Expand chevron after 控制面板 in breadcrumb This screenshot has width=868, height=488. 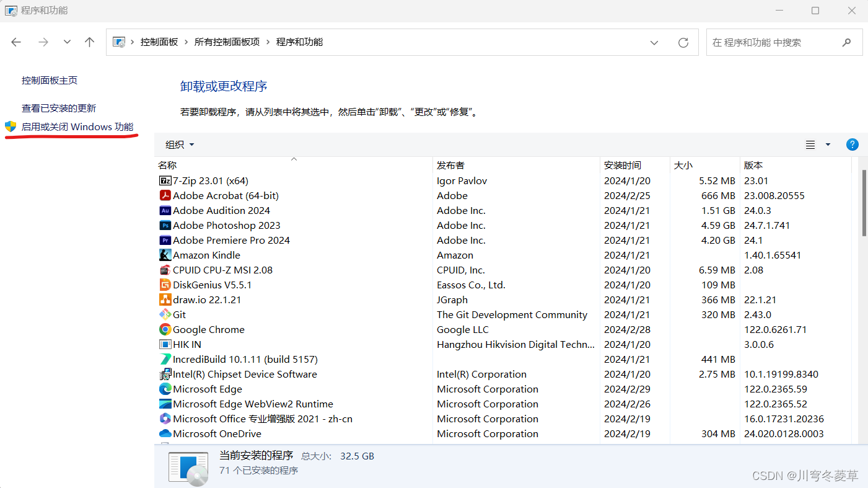(x=186, y=42)
